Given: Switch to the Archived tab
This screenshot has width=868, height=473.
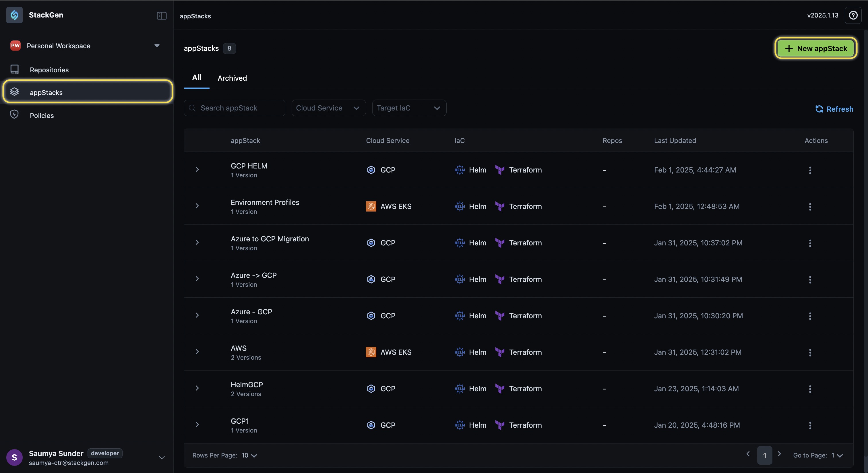Looking at the screenshot, I should click(x=232, y=78).
